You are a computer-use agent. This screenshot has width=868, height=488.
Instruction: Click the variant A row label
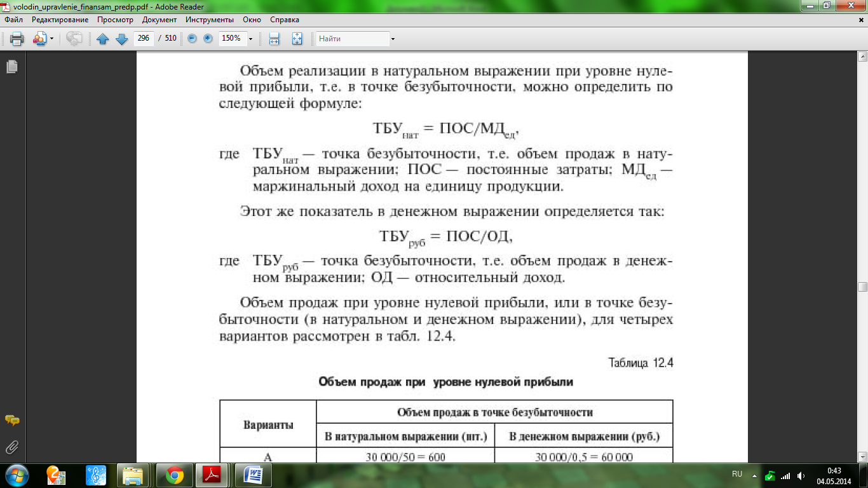[268, 456]
